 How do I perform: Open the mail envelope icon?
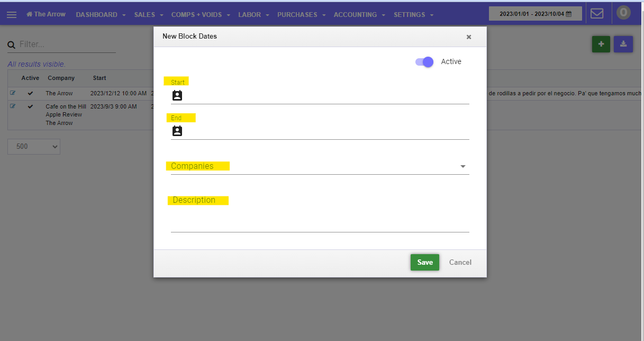pyautogui.click(x=597, y=14)
